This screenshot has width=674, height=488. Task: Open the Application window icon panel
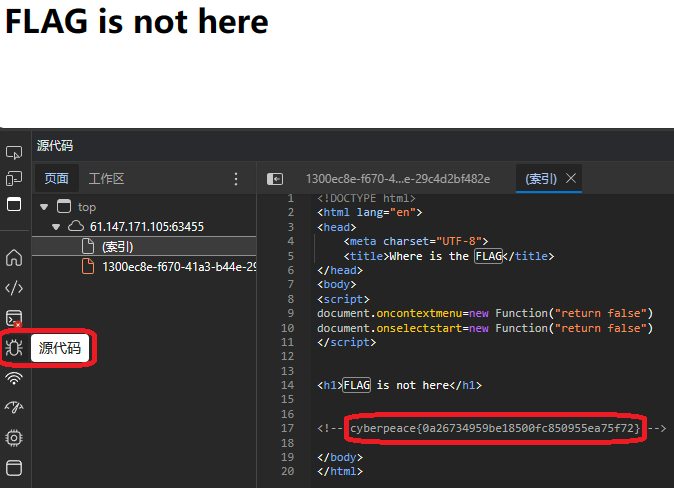(14, 468)
